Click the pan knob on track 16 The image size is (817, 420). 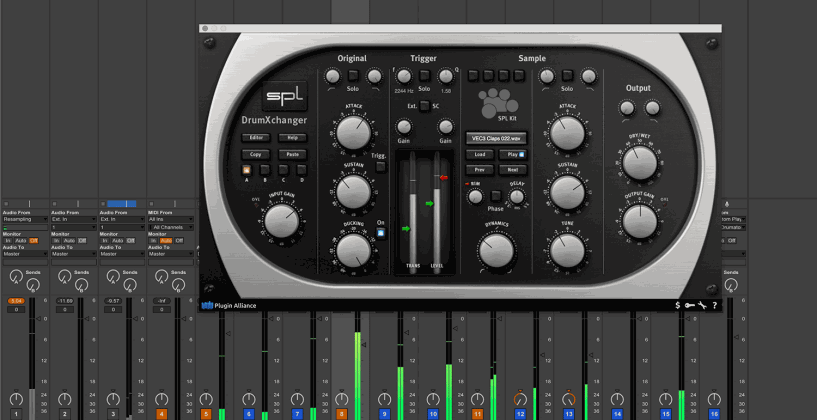714,399
